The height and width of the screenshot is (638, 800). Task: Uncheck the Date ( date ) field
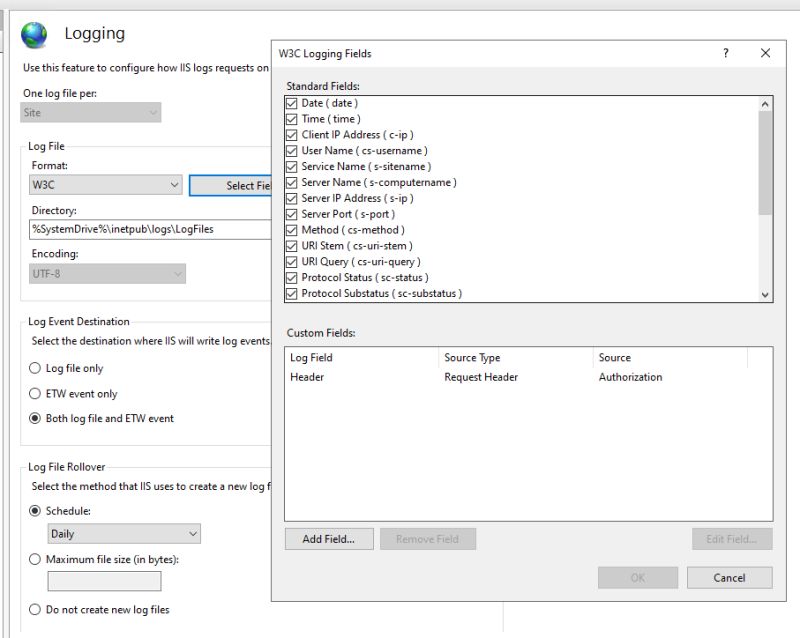(x=290, y=102)
